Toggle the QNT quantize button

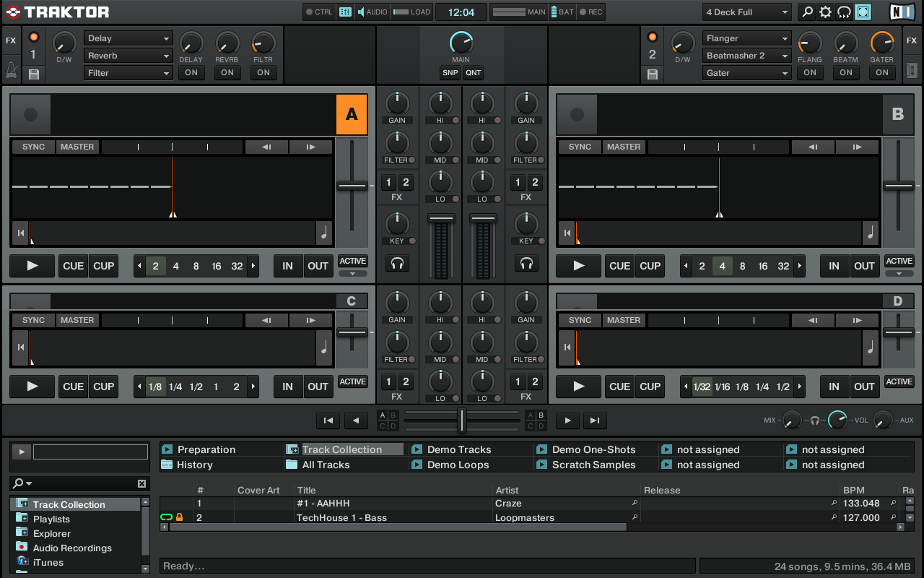tap(473, 73)
